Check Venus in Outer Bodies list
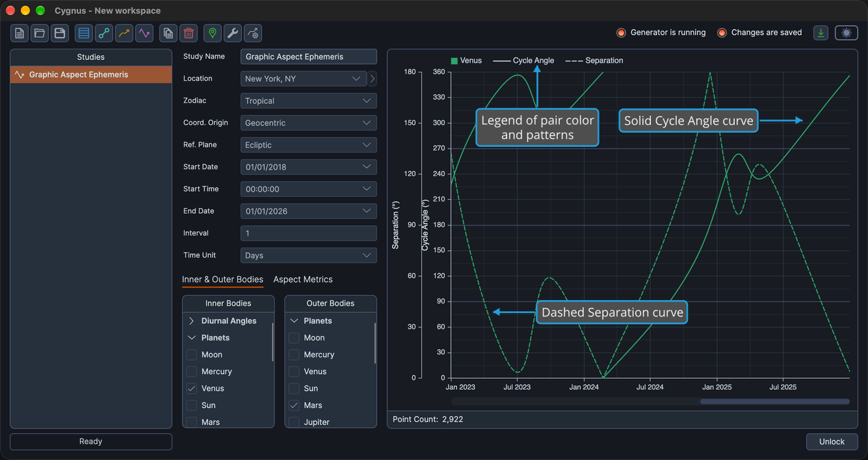This screenshot has width=868, height=460. click(x=295, y=372)
